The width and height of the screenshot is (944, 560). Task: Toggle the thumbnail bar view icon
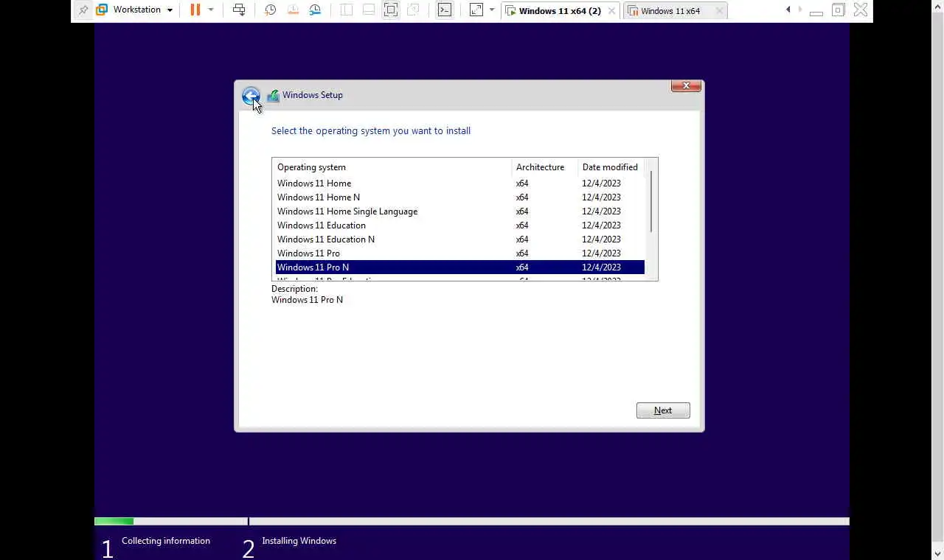369,10
